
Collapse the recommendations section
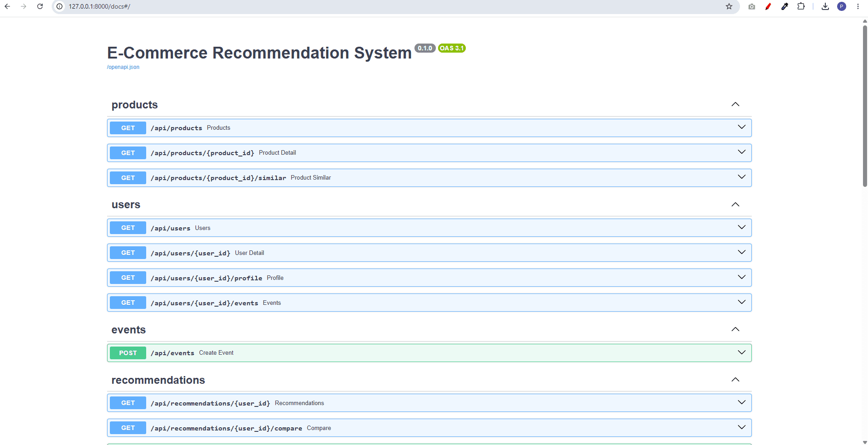tap(735, 380)
